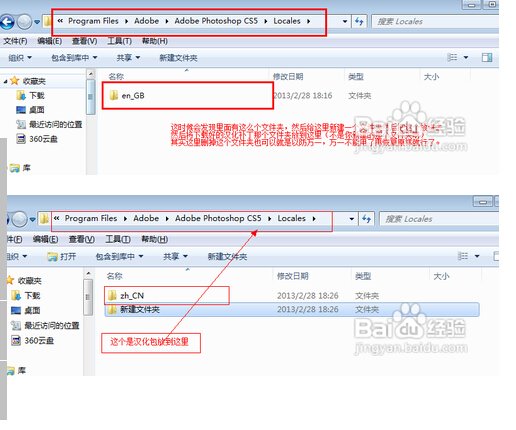Open the 帮助(H) menu in the top window
Image resolution: width=516 pixels, height=430 pixels.
[155, 41]
